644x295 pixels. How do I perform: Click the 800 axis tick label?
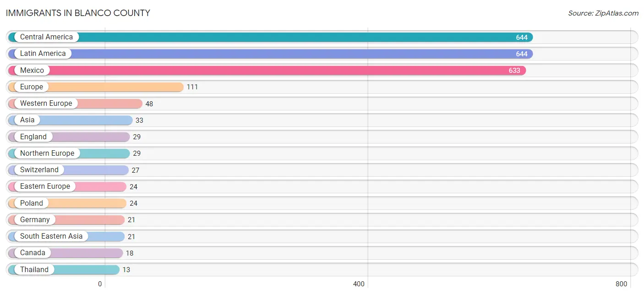click(x=622, y=284)
